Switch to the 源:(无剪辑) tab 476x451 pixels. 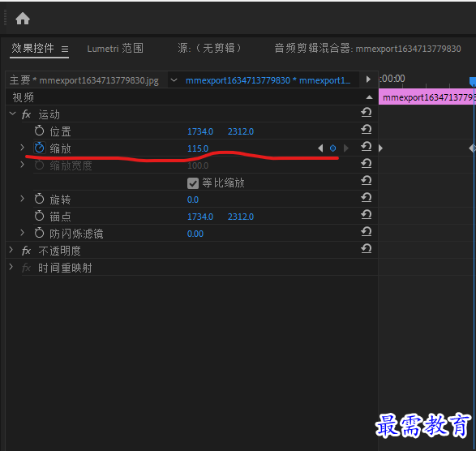pyautogui.click(x=209, y=48)
